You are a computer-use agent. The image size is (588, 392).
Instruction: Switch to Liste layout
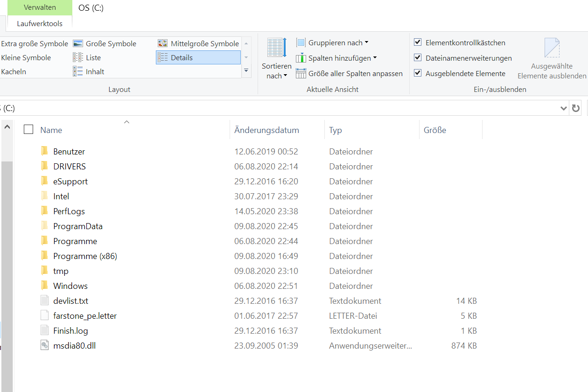click(x=87, y=57)
